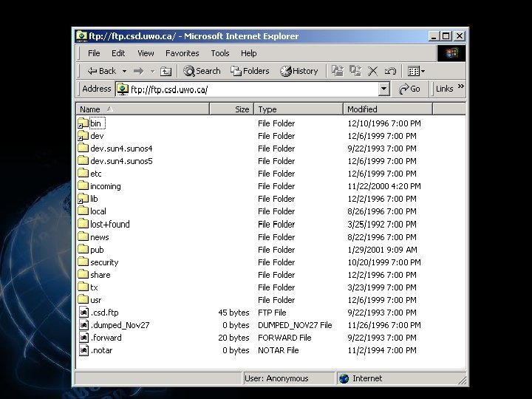
Task: Select the pub folder icon
Action: pyautogui.click(x=83, y=250)
